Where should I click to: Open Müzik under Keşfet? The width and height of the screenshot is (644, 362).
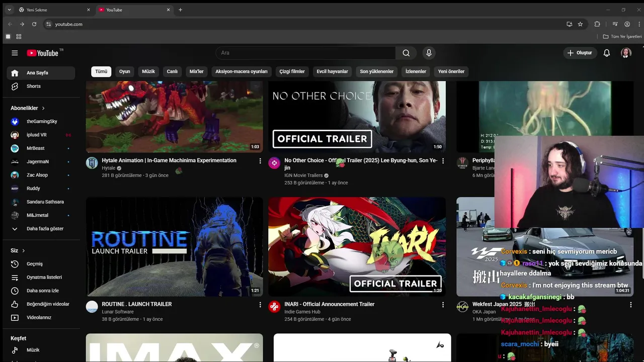[x=41, y=350]
